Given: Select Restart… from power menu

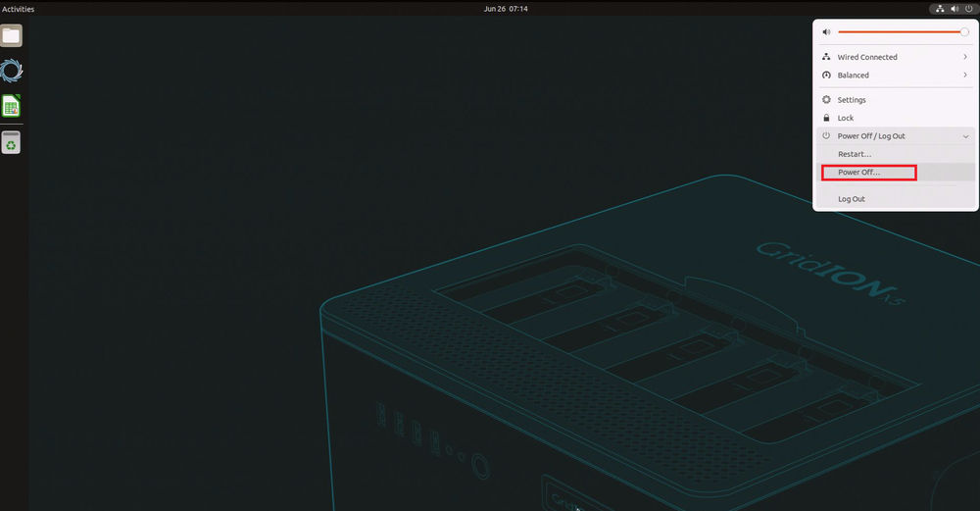Looking at the screenshot, I should (855, 154).
